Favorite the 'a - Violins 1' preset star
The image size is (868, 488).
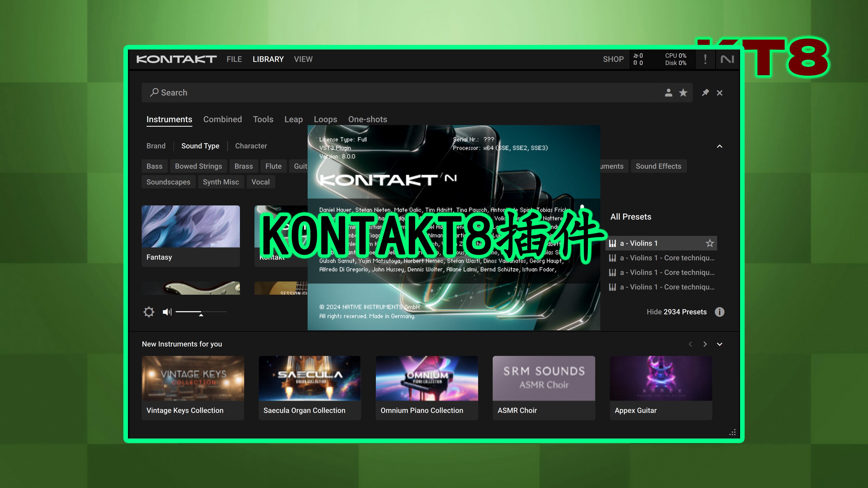[710, 243]
